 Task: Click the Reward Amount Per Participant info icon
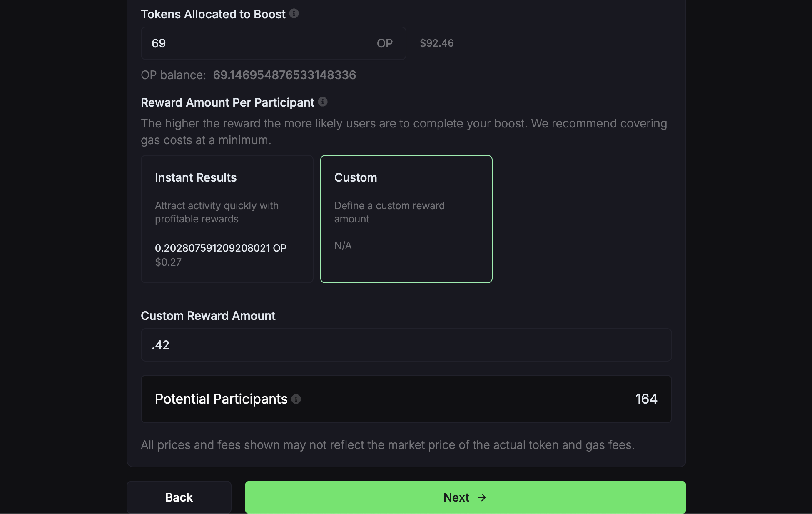pyautogui.click(x=323, y=102)
